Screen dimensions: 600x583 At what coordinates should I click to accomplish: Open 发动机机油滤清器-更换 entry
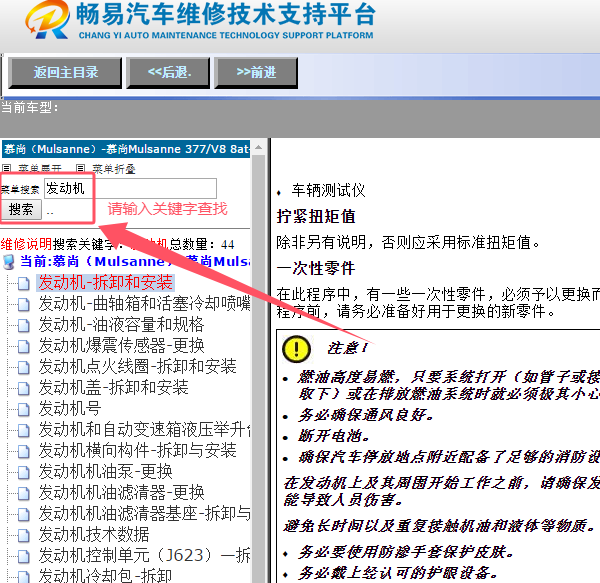121,493
